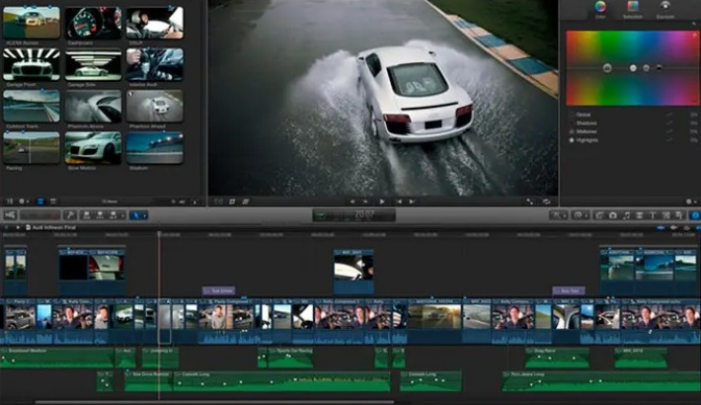Click the purple title clip above timeline
Viewport: 701px width, 405px height.
[x=219, y=291]
